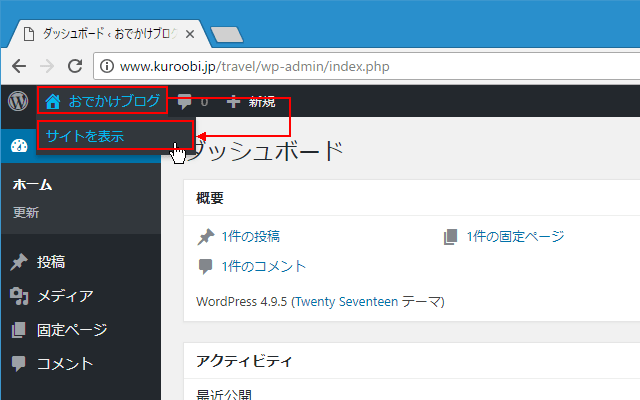Open the 1件のコメント link
The width and height of the screenshot is (640, 400).
click(264, 267)
